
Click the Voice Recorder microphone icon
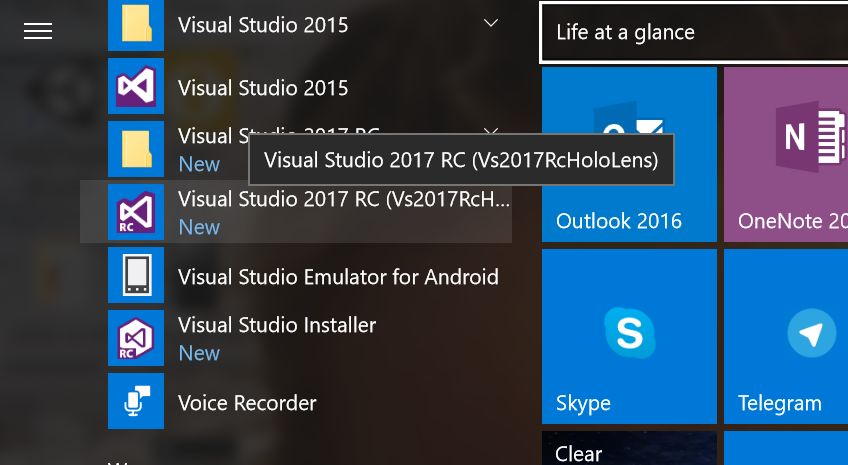click(136, 401)
